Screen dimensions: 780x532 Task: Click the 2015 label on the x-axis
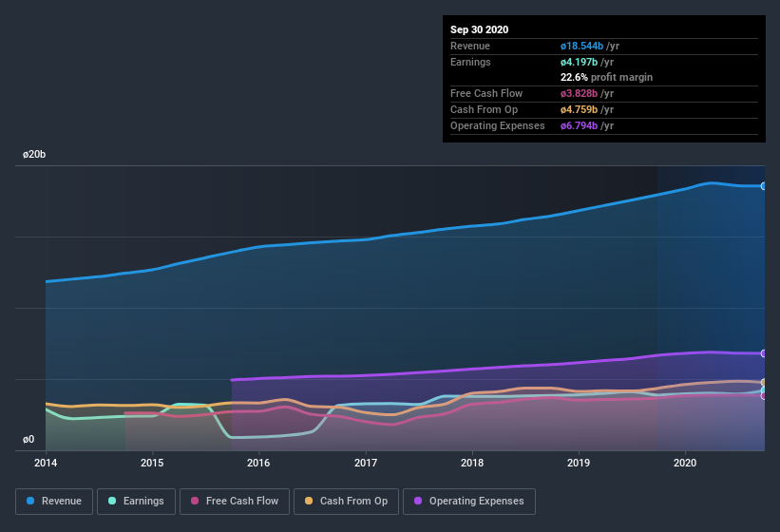click(152, 463)
